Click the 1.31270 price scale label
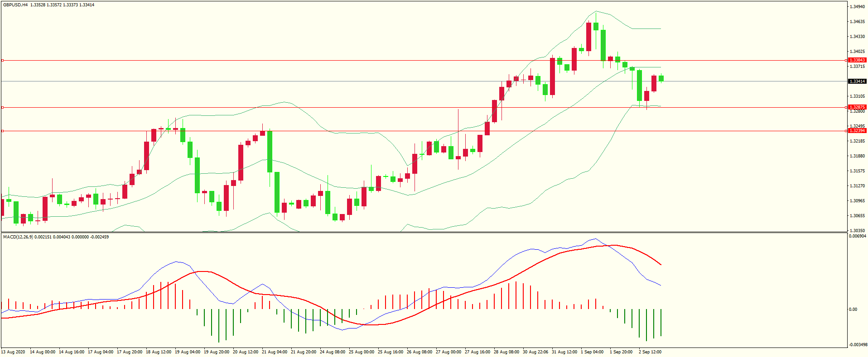Image resolution: width=868 pixels, height=357 pixels. tap(858, 186)
